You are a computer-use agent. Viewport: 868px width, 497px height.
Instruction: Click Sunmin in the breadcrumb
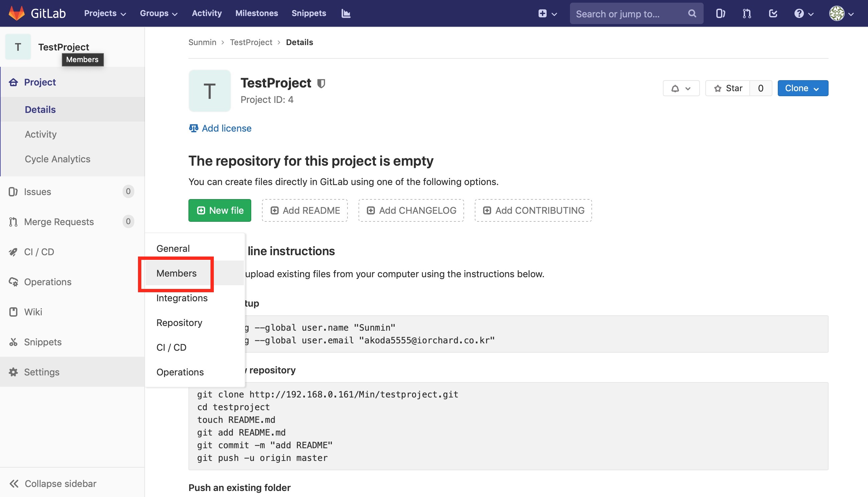click(202, 42)
